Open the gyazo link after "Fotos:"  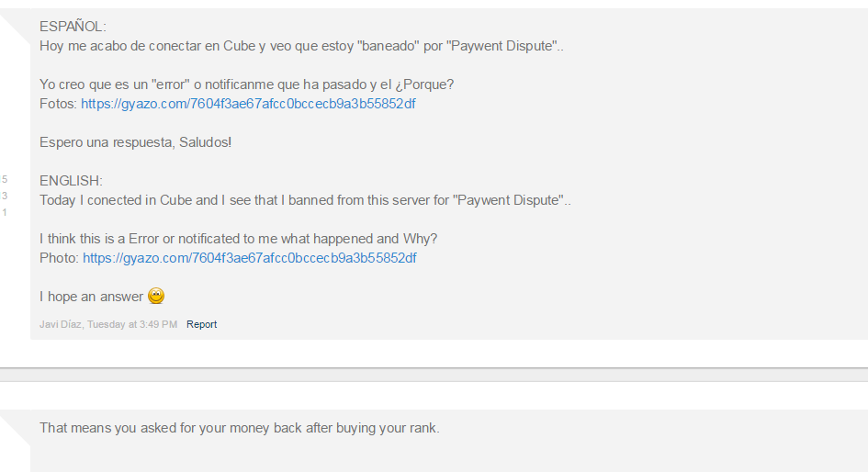(x=248, y=104)
